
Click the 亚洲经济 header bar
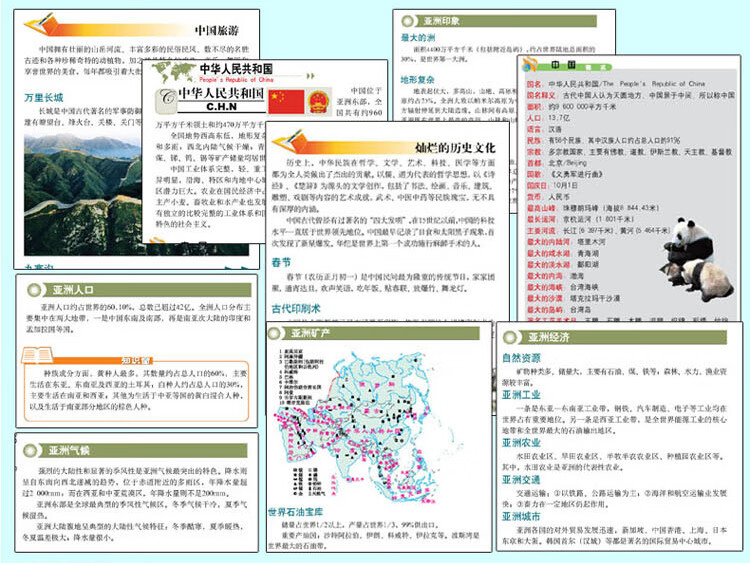pyautogui.click(x=615, y=337)
